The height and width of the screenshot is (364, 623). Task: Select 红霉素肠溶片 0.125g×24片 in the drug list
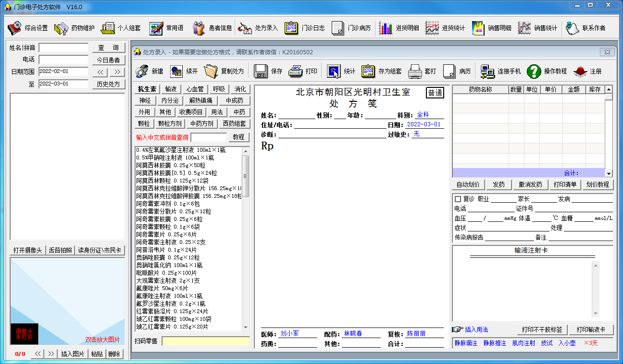[172, 311]
